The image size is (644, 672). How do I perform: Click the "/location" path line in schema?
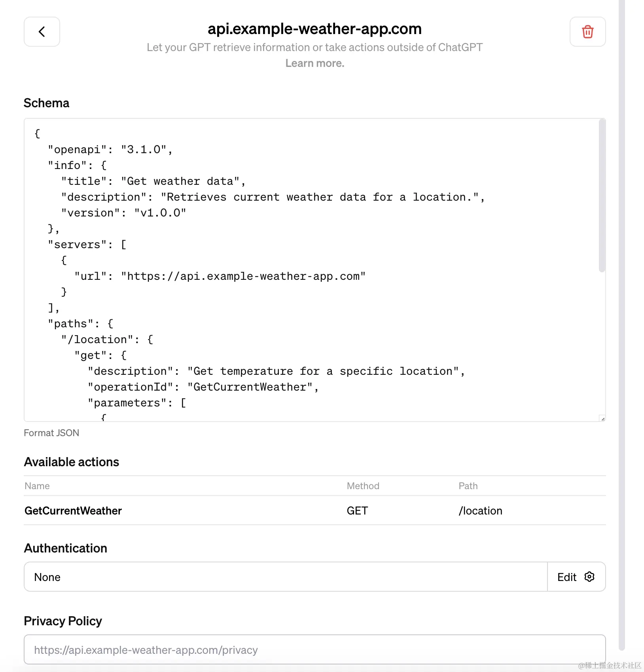(107, 340)
